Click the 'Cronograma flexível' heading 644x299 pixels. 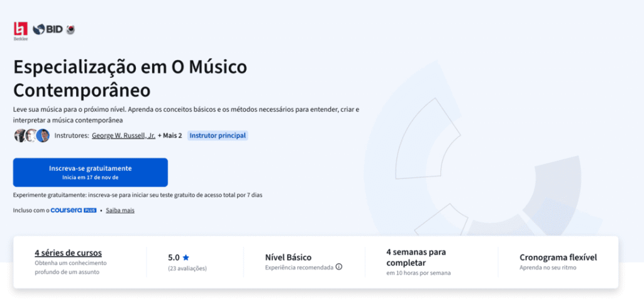pos(558,257)
